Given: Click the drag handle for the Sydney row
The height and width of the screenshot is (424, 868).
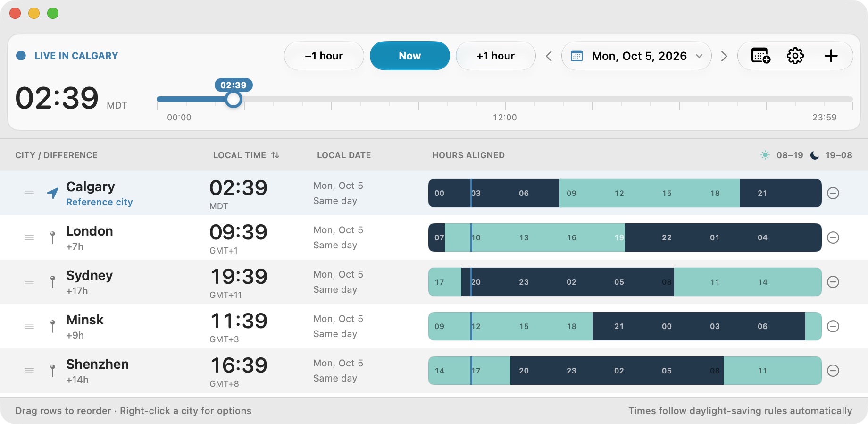Looking at the screenshot, I should click(x=29, y=282).
